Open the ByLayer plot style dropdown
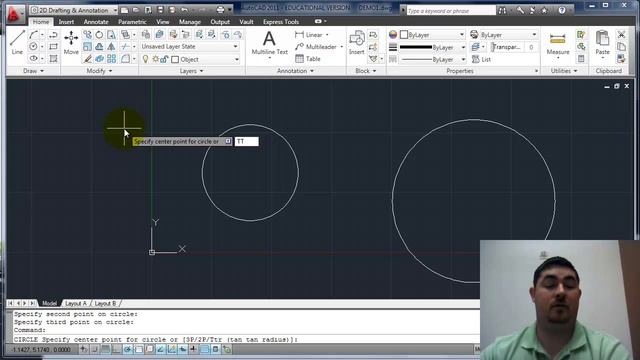The width and height of the screenshot is (640, 360). click(503, 35)
